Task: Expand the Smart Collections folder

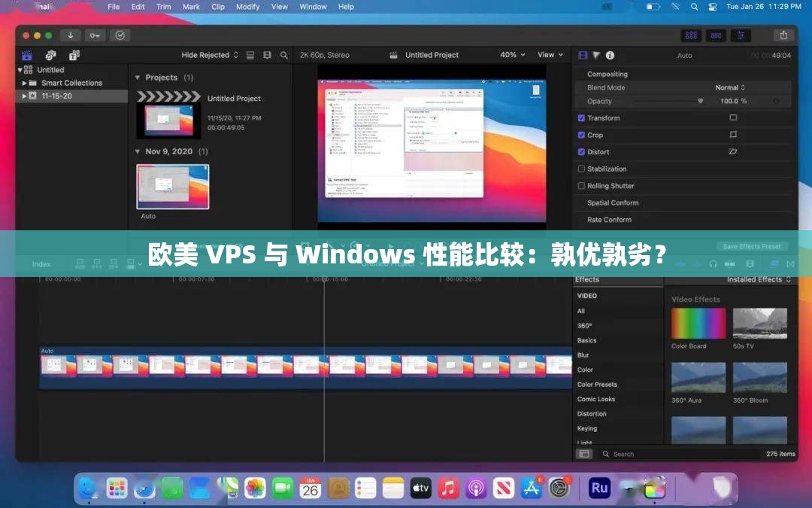Action: tap(24, 83)
